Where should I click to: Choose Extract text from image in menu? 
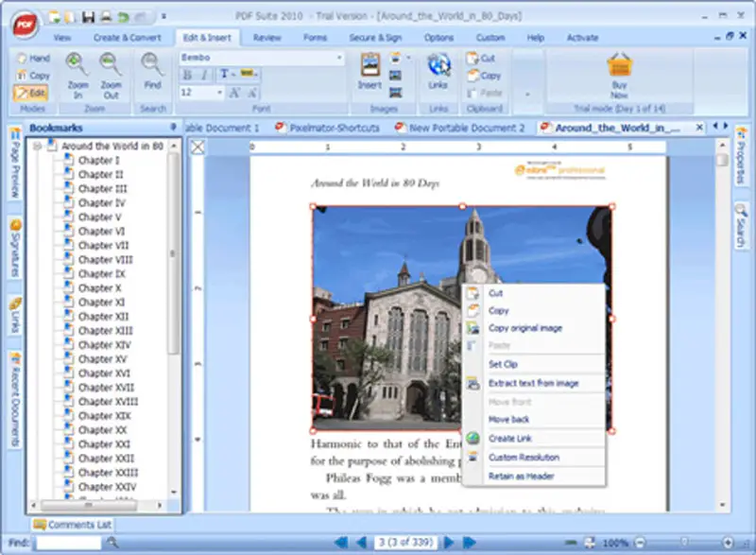[x=533, y=383]
